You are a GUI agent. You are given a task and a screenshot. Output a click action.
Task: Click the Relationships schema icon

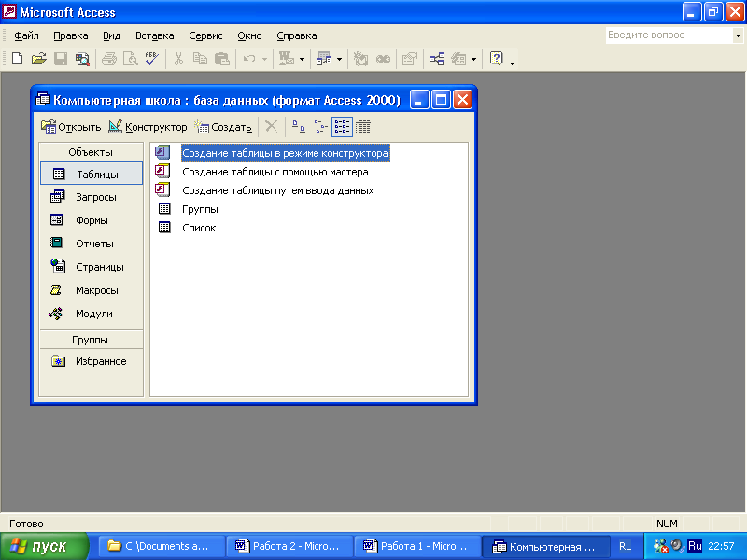coord(437,59)
